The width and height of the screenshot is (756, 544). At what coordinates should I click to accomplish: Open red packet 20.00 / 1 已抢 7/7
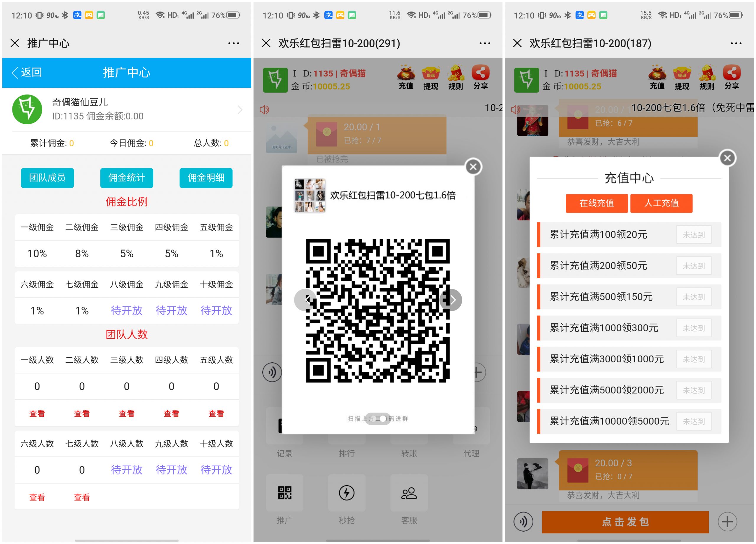(x=377, y=135)
